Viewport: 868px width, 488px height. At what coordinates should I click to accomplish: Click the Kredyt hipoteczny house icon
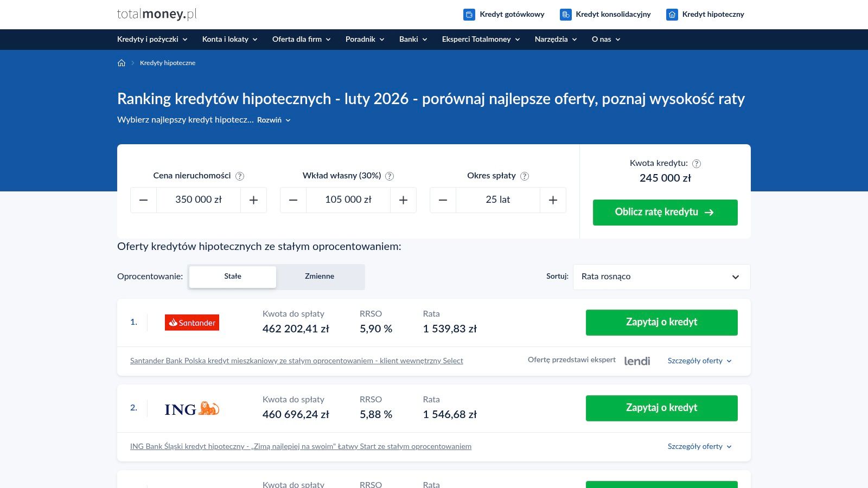tap(672, 15)
